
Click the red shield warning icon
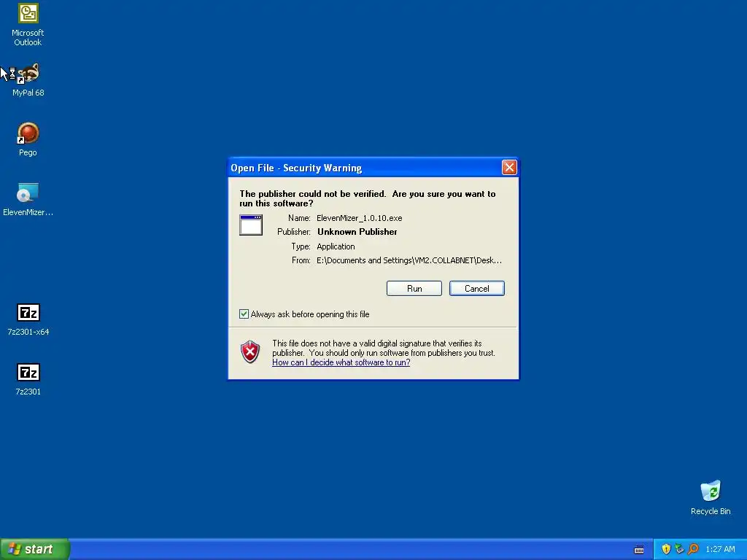click(x=250, y=352)
